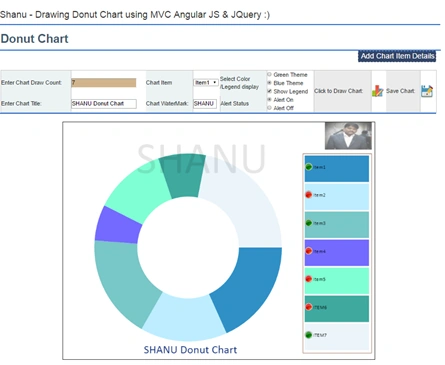Open the Chart Item dropdown showing Item1

point(206,82)
